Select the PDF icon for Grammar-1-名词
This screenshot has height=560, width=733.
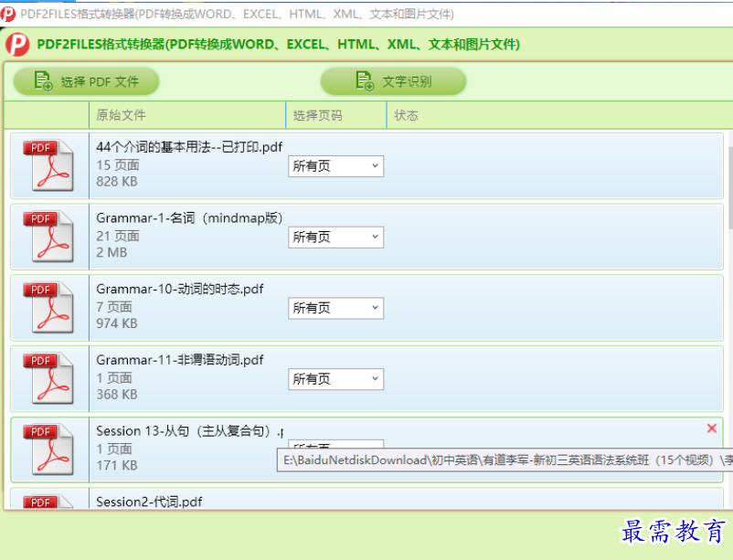pyautogui.click(x=48, y=237)
